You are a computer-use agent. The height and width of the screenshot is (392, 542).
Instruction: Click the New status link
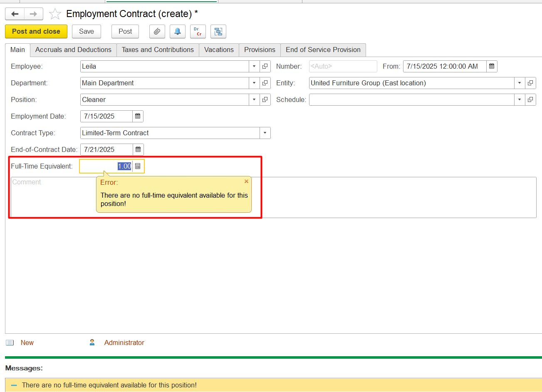tap(27, 342)
